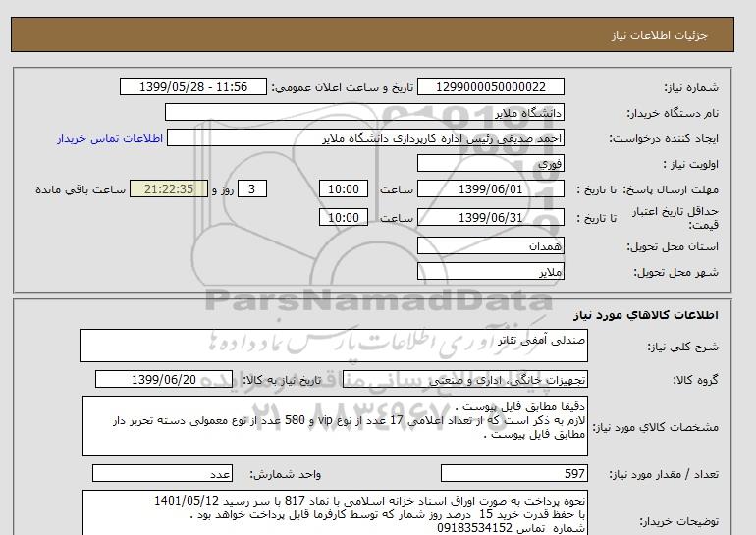Select buyer organization field دانشگاه ملایر
The image size is (756, 535).
[364, 112]
